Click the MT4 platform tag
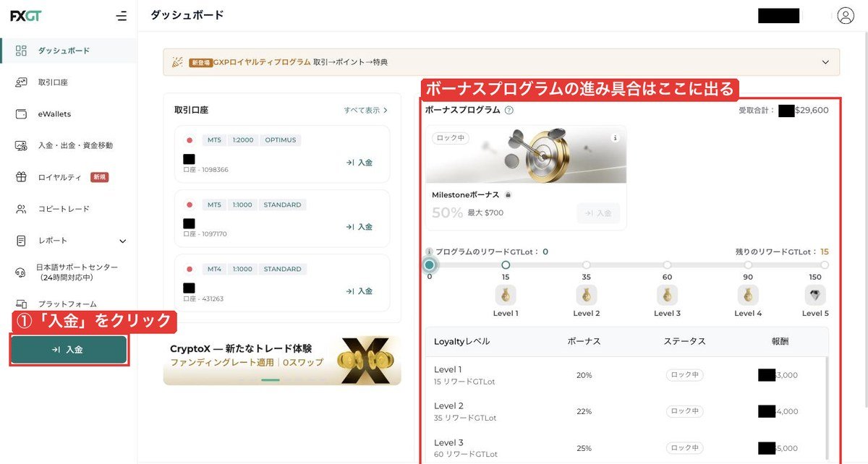The width and height of the screenshot is (868, 464). click(214, 269)
